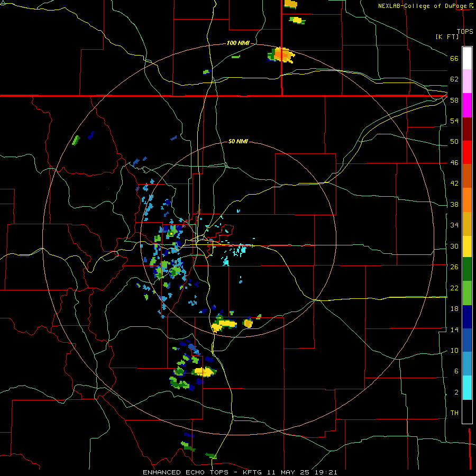Click the "62" scale label
Screen dimensions: 476x476
tap(454, 79)
